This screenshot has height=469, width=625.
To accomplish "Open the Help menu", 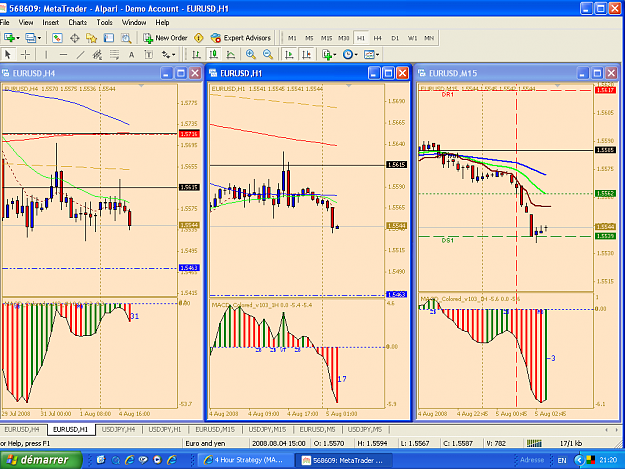I will [162, 22].
